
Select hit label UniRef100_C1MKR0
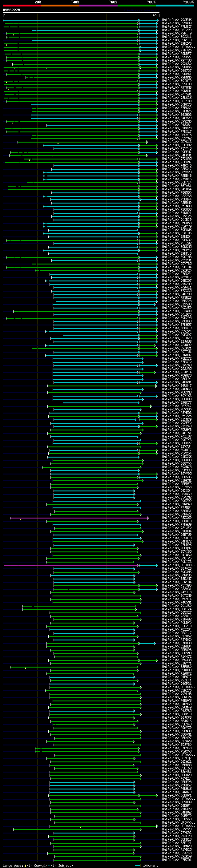click(x=177, y=128)
